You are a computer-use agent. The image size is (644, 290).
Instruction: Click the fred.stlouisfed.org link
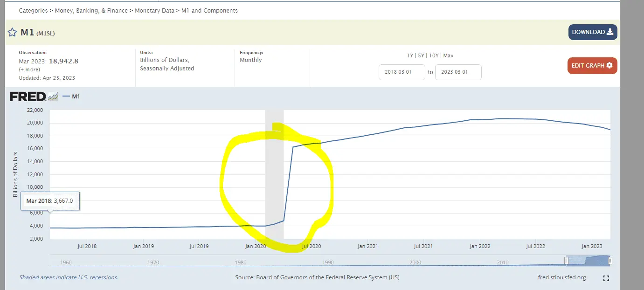[x=561, y=277]
